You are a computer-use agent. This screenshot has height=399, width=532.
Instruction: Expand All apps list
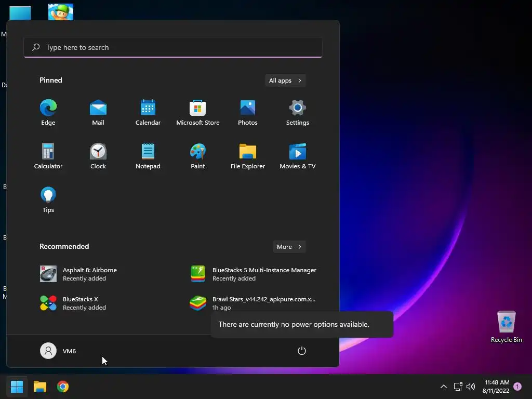(x=285, y=81)
